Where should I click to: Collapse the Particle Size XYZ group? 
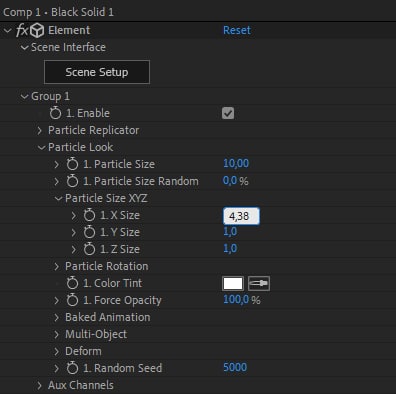(x=58, y=199)
